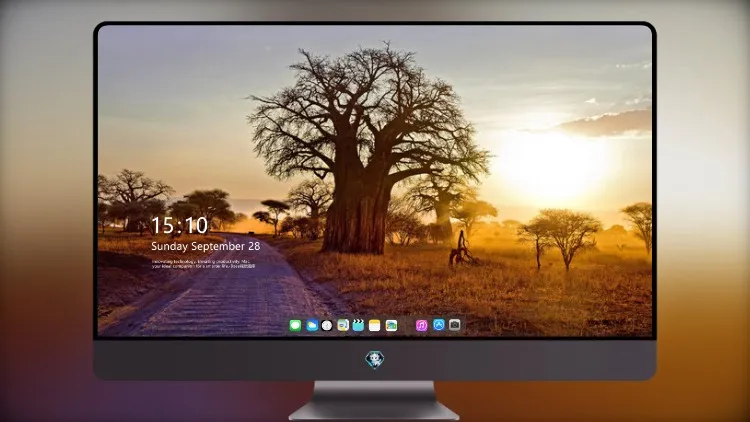Viewport: 750px width, 422px height.
Task: Open the Clock app in dock
Action: pos(327,325)
